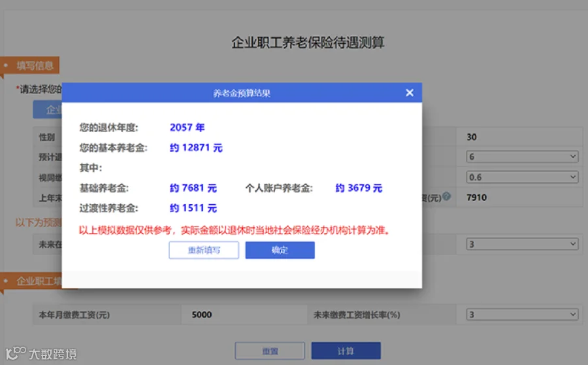Image resolution: width=588 pixels, height=365 pixels.
Task: Click the 您的基本养老金 label
Action: (x=113, y=148)
